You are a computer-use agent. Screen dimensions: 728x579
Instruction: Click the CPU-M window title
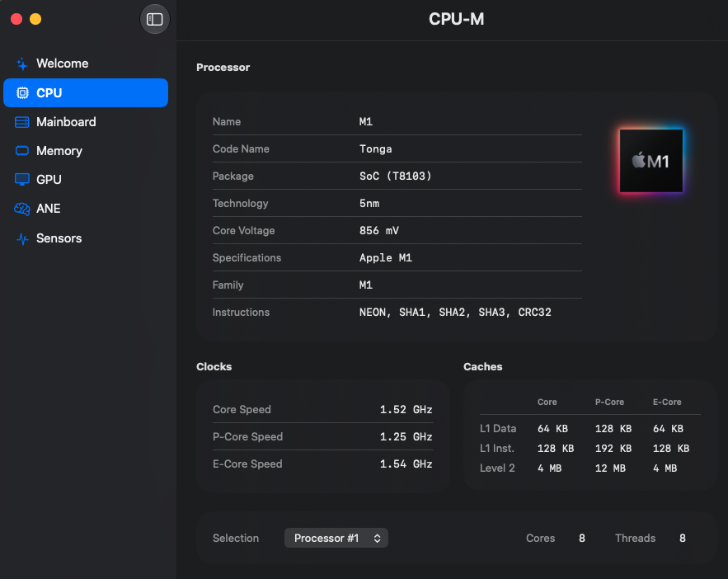click(x=457, y=19)
